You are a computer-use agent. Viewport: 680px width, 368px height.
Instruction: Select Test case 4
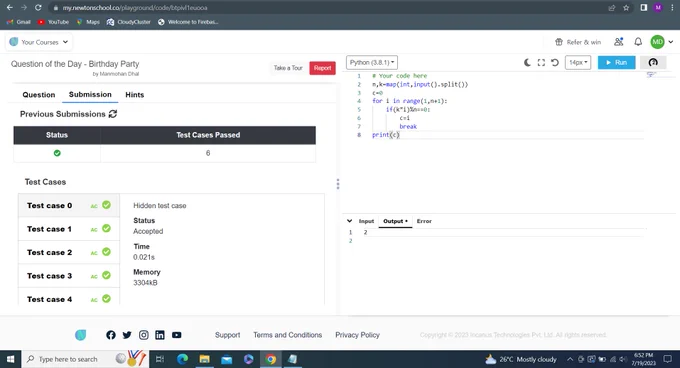coord(69,298)
